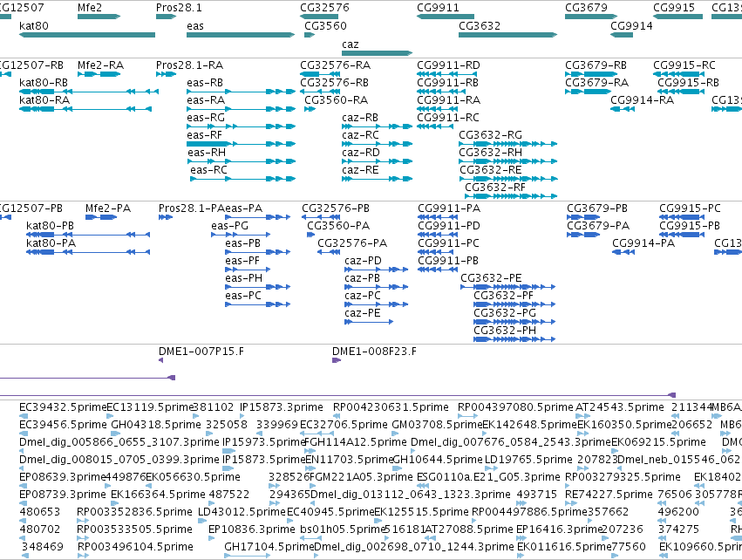
Task: Click the LD43012.5prime EST label
Action: coord(242,512)
